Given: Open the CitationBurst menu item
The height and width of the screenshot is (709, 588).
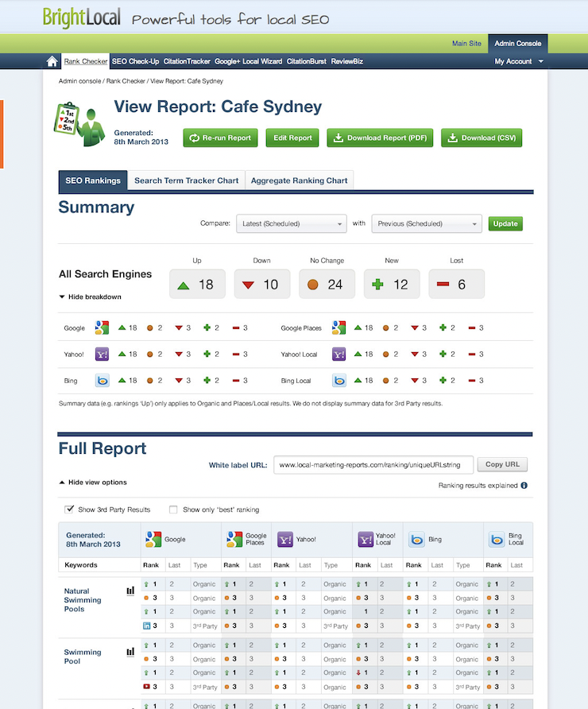Looking at the screenshot, I should coord(307,61).
